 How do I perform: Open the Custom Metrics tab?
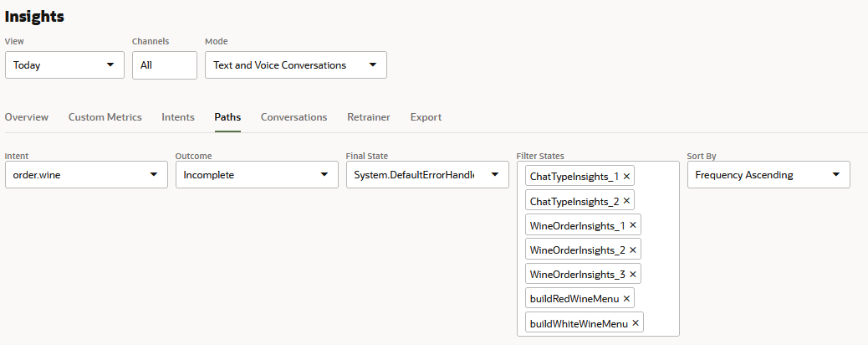click(x=105, y=117)
